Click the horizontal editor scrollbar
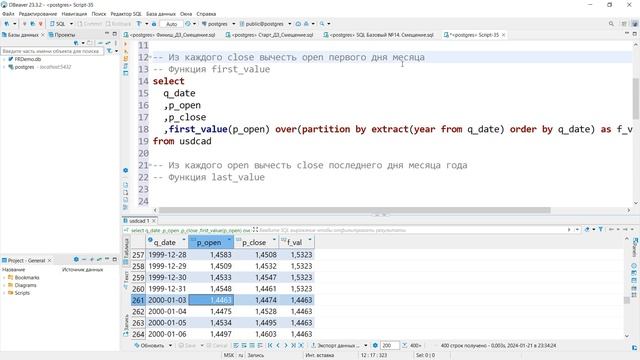 tap(354, 210)
